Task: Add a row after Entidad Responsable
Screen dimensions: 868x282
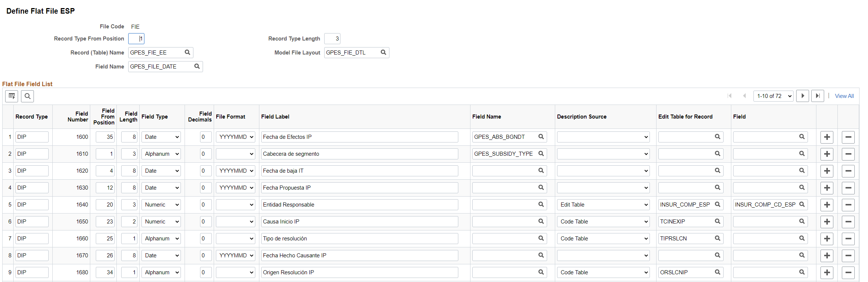Action: [827, 205]
